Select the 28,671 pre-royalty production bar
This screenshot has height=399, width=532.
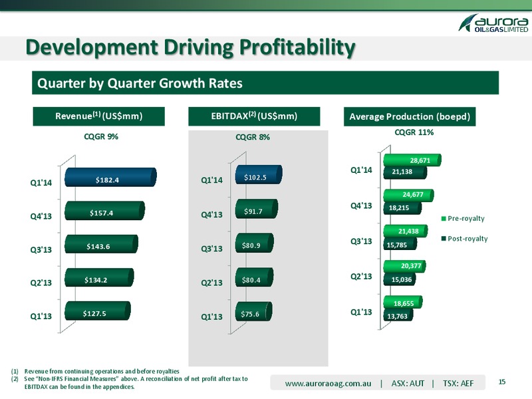pyautogui.click(x=412, y=160)
